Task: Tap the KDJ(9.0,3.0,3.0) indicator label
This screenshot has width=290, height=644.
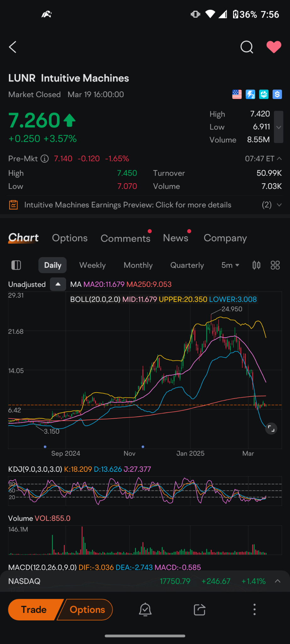Action: tap(35, 469)
